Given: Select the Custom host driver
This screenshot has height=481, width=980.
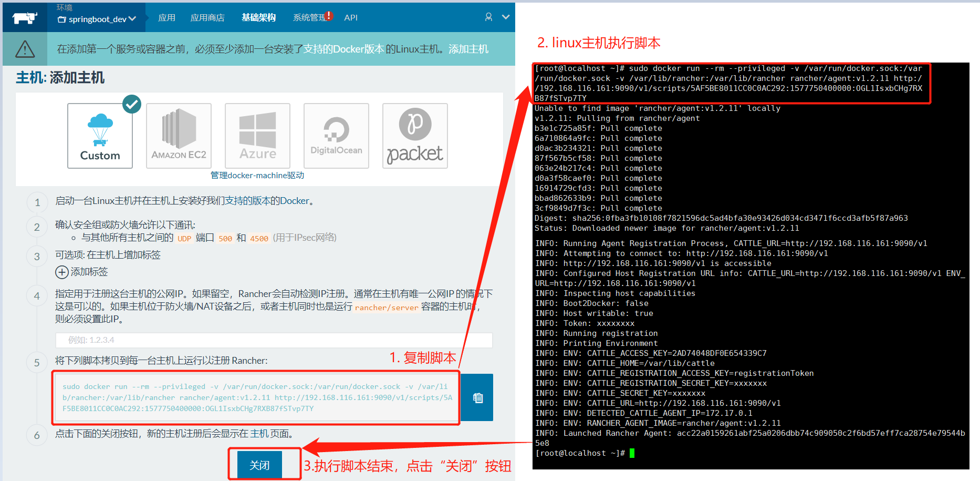Looking at the screenshot, I should (x=100, y=136).
